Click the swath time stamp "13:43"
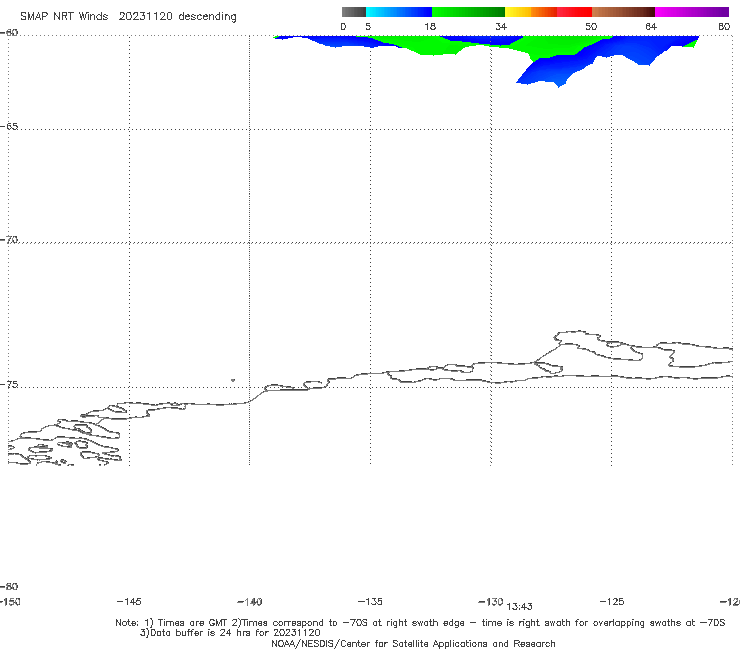The width and height of the screenshot is (740, 650). [519, 607]
